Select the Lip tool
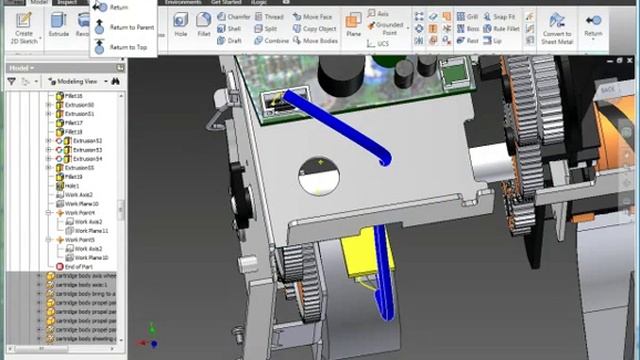The height and width of the screenshot is (360, 640). 492,40
